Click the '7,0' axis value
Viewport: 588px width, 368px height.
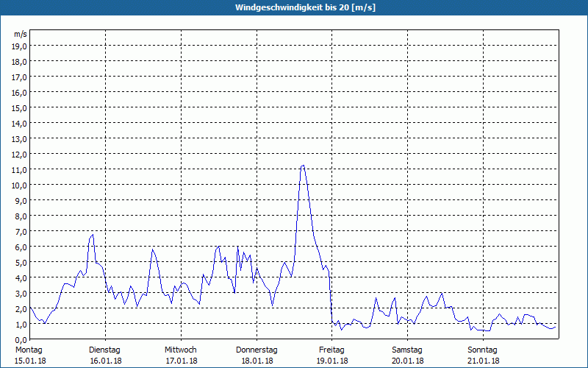click(x=21, y=232)
